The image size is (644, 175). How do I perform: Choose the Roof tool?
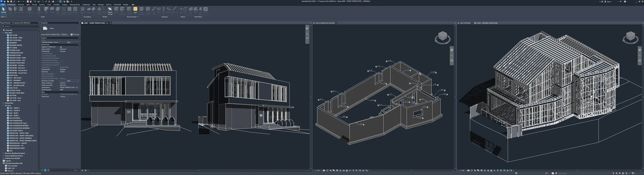tap(46, 10)
